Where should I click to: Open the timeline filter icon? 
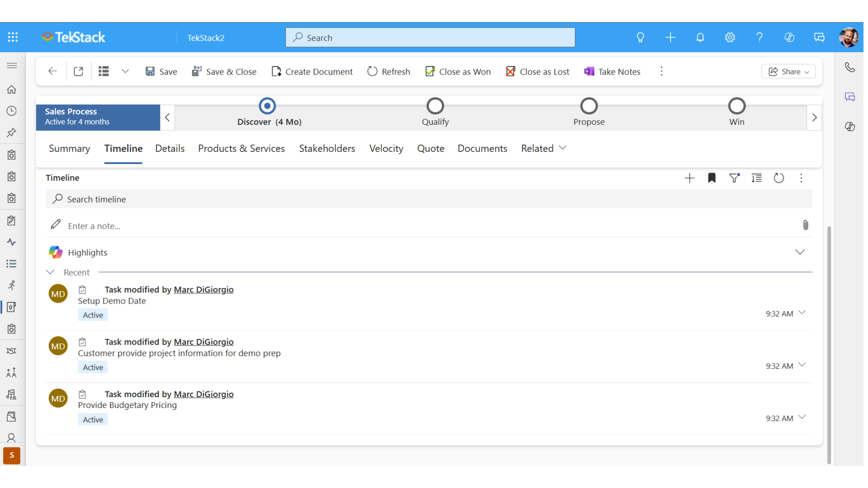coord(734,178)
